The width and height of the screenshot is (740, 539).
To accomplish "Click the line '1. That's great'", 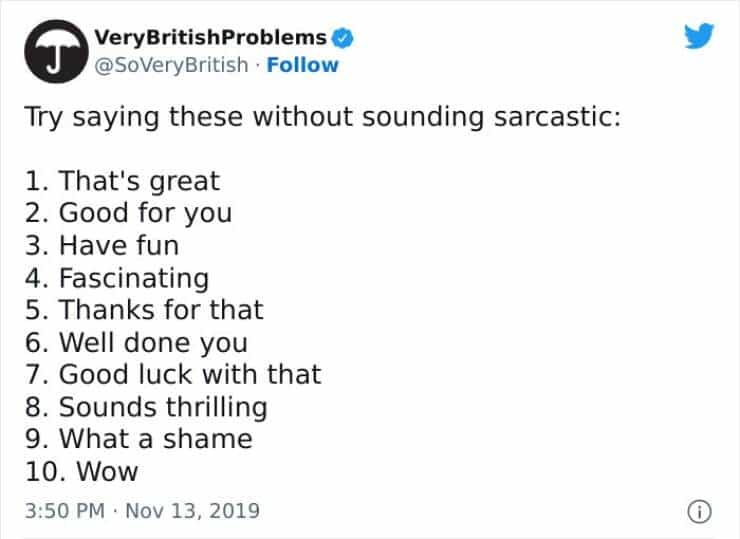I will (120, 181).
